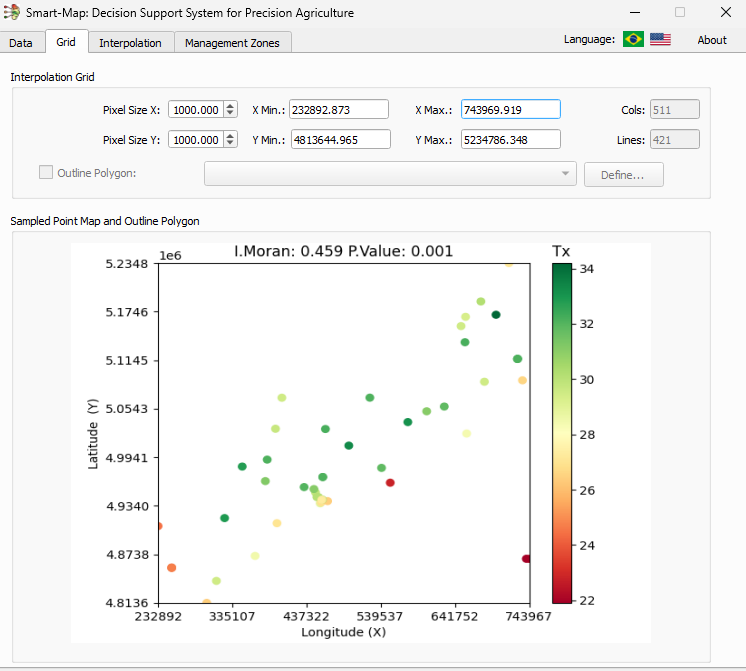Viewport: 746px width, 671px height.
Task: Open the Data tab
Action: tap(21, 43)
